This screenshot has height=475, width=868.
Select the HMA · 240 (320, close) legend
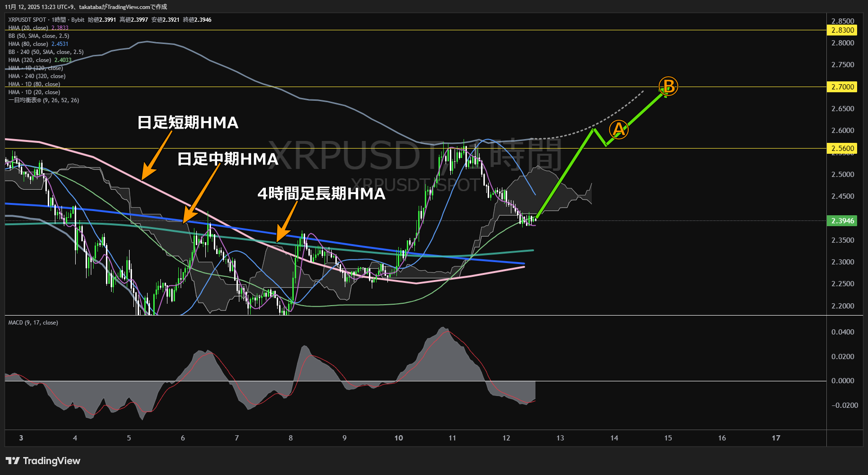tap(37, 76)
